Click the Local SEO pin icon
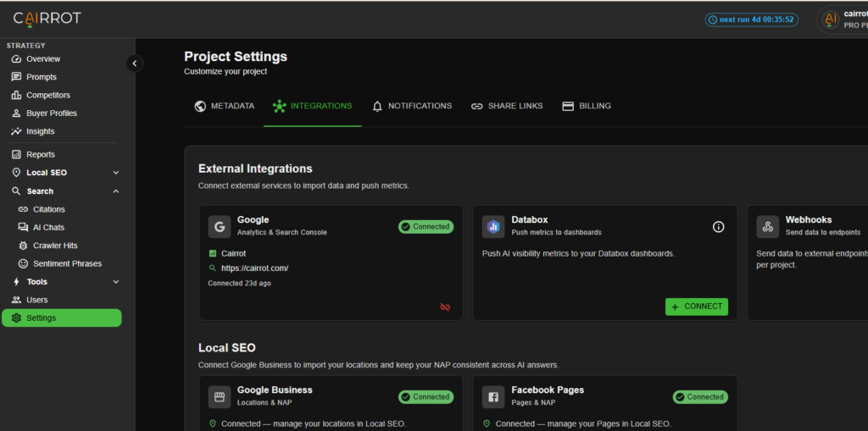This screenshot has height=431, width=868. click(x=16, y=173)
